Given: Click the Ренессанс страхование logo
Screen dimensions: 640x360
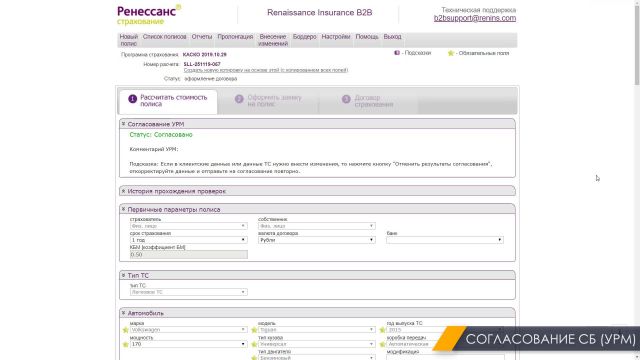Looking at the screenshot, I should pos(149,15).
